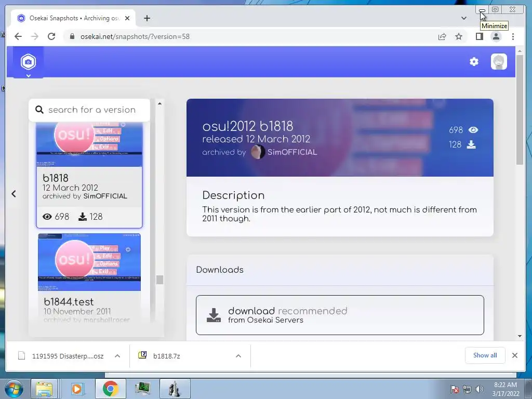The height and width of the screenshot is (399, 532).
Task: Open the tab search dropdown arrow
Action: (x=464, y=18)
